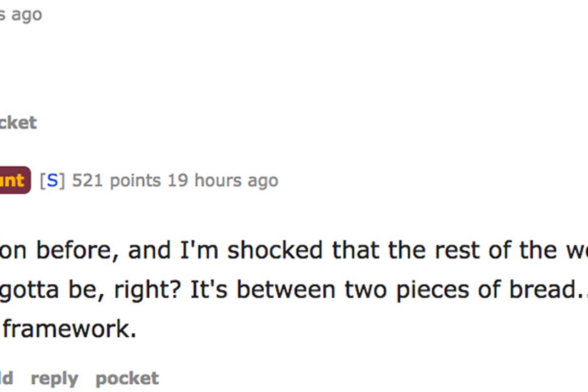The image size is (588, 392).
Task: Click the partially visible gold link before reply
Action: tap(6, 378)
